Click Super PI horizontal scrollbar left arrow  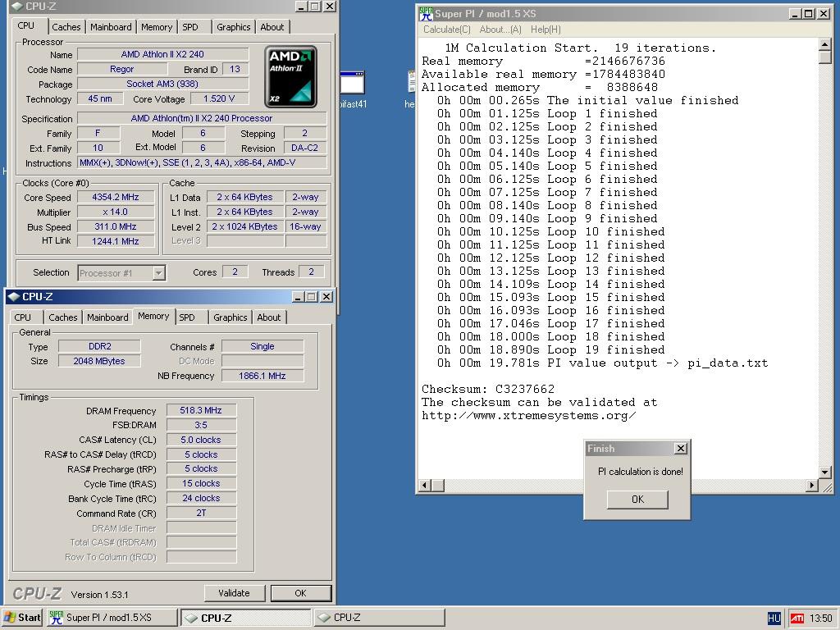pos(426,486)
